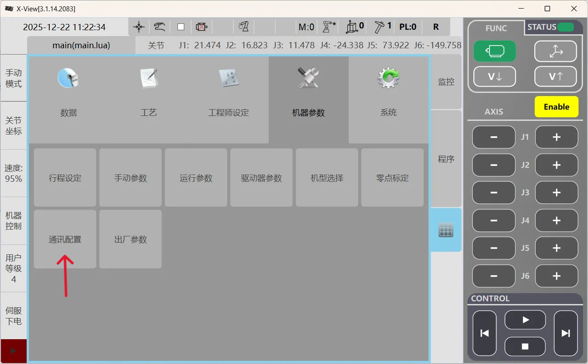Click the robot arm with hand icon
Viewport: 588px width, 364px height.
244,27
